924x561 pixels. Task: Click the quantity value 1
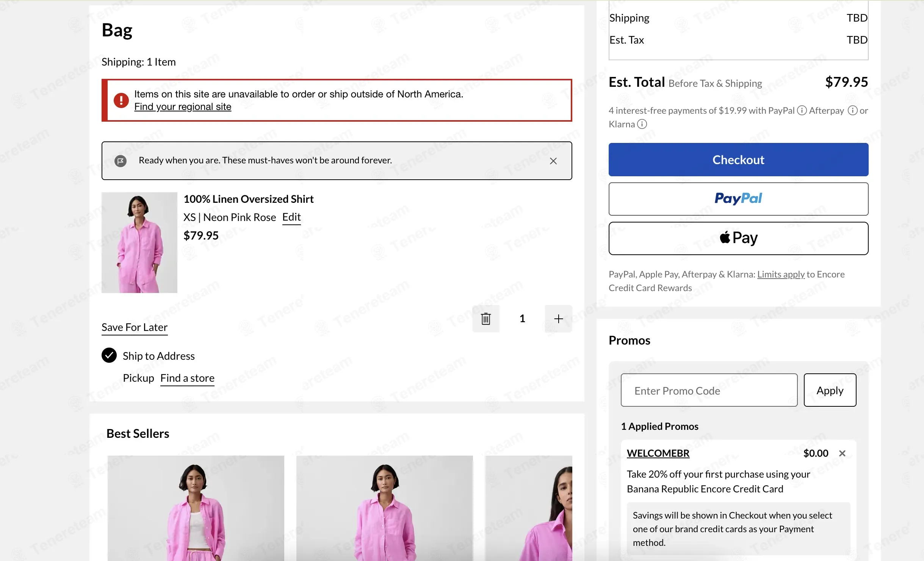tap(522, 318)
